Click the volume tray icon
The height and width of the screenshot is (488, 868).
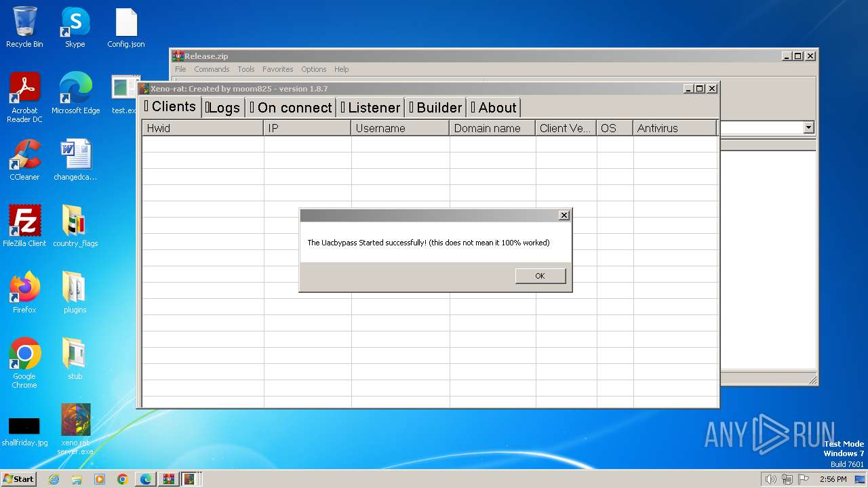[x=770, y=479]
